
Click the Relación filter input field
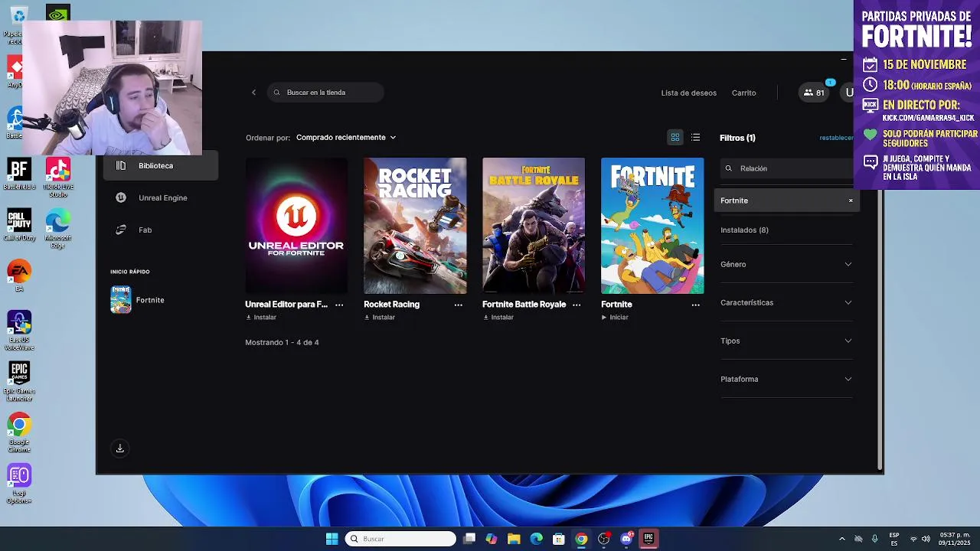pyautogui.click(x=786, y=168)
